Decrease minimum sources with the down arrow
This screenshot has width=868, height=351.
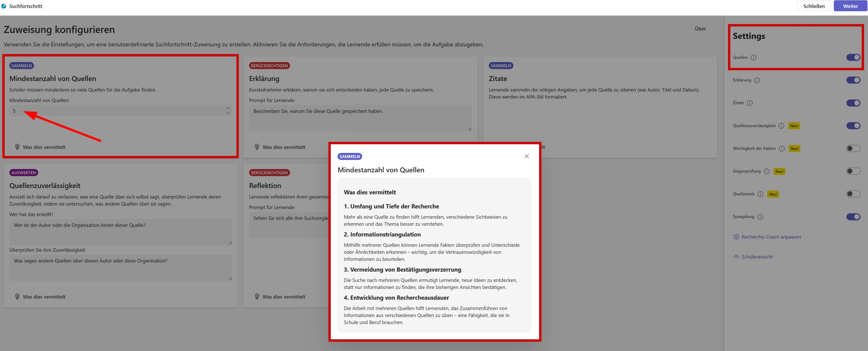pos(228,113)
